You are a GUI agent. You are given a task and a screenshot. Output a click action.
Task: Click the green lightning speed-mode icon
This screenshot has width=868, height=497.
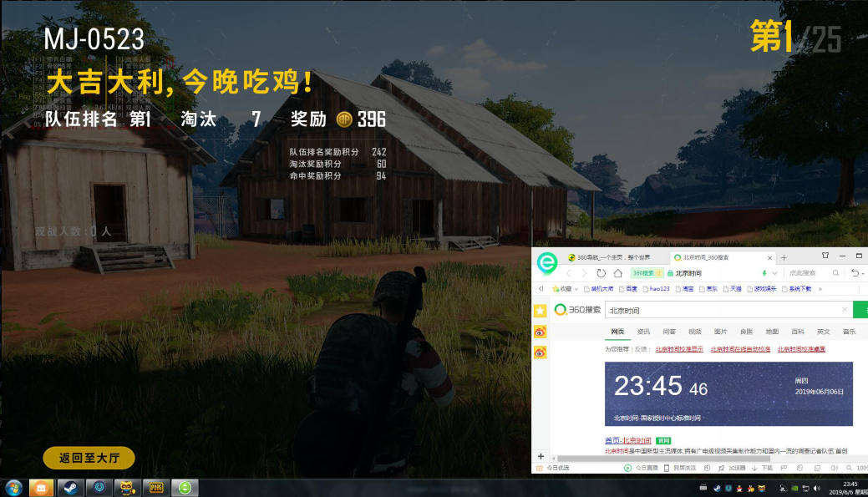[764, 273]
